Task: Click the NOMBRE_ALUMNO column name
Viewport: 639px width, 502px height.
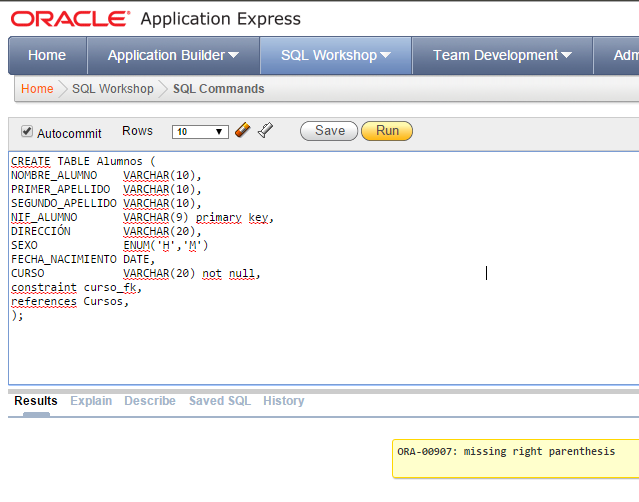Action: pos(54,175)
